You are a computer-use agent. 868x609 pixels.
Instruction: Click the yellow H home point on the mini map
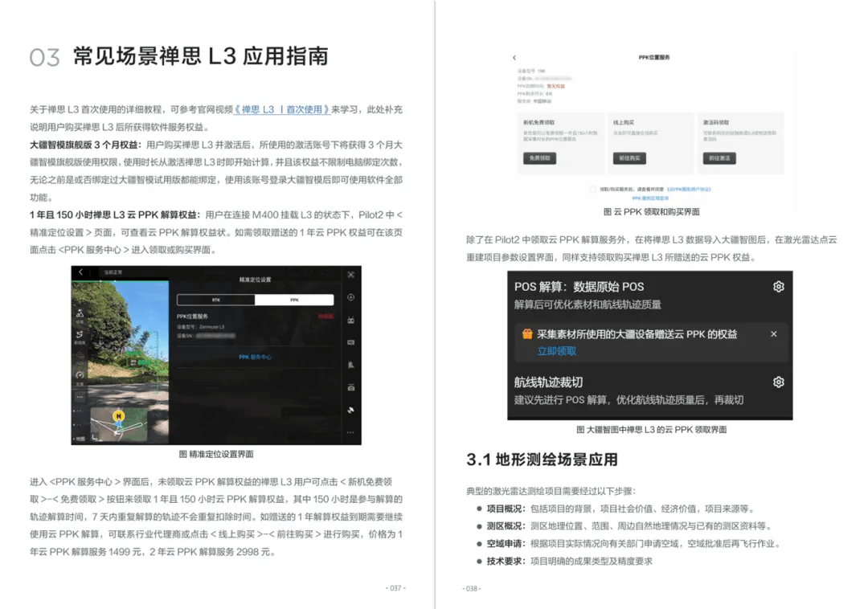118,415
